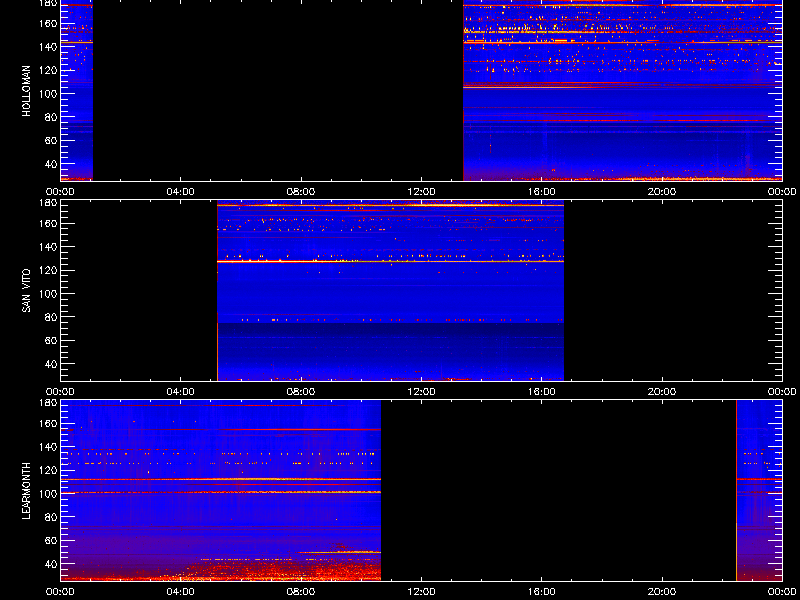Pick the 04:00 time label under Learmonth panel
The height and width of the screenshot is (600, 800).
point(181,592)
